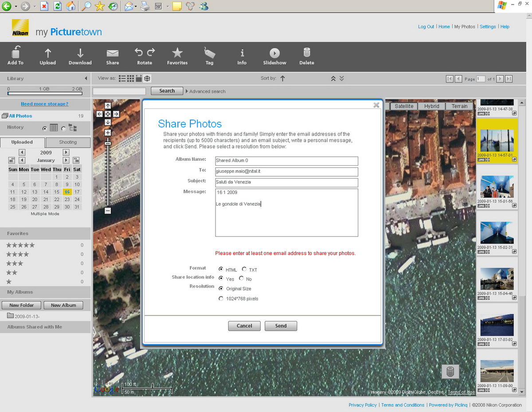Viewport: 532px width, 412px height.
Task: Click the Download arrow icon
Action: [80, 53]
